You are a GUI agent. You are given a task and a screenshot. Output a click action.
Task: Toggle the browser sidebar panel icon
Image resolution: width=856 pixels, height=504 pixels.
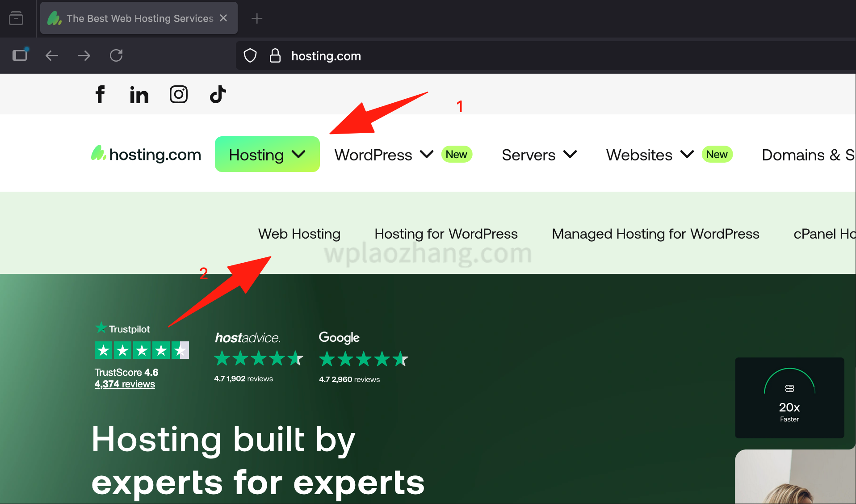(x=20, y=55)
